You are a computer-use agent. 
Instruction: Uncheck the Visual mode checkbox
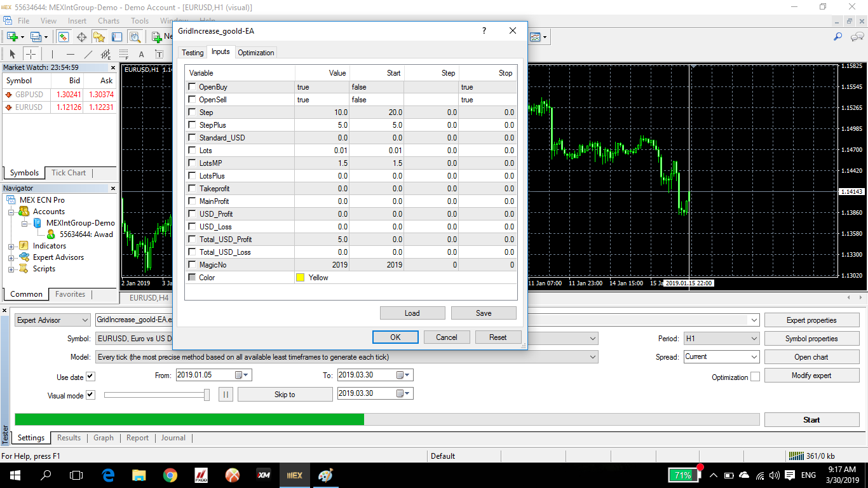pos(90,395)
